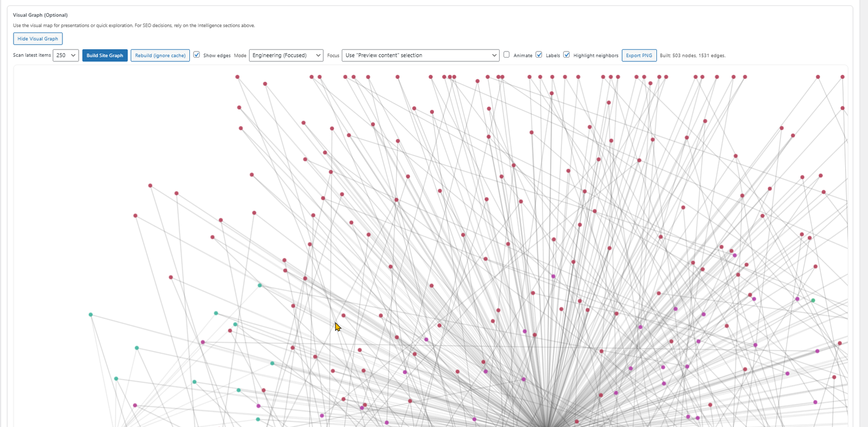
Task: Click the Hide Visual Graph button
Action: [37, 39]
